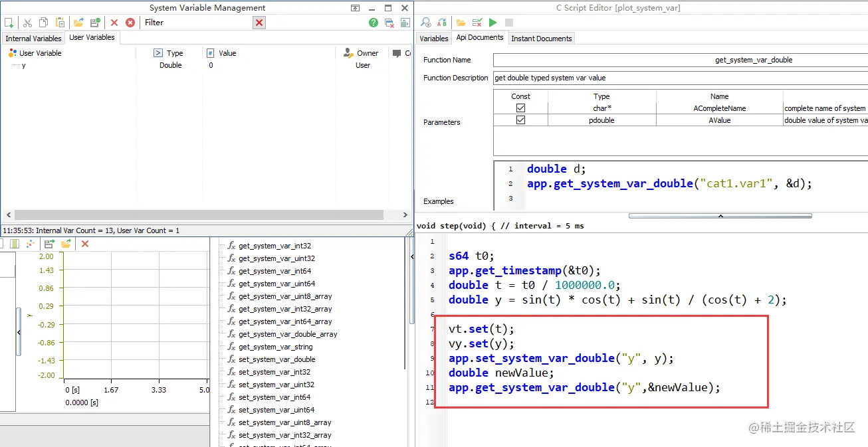This screenshot has height=447, width=868.
Task: Run the script with green play button
Action: pos(492,23)
